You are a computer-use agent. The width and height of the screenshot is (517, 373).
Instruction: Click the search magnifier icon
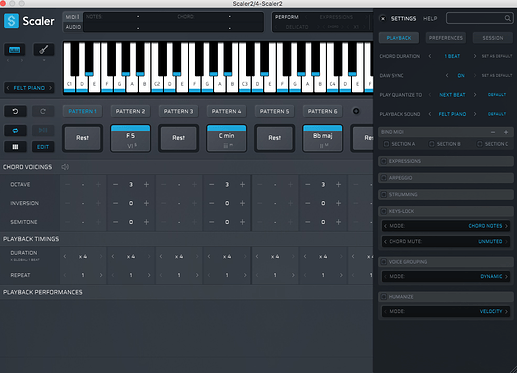(507, 18)
